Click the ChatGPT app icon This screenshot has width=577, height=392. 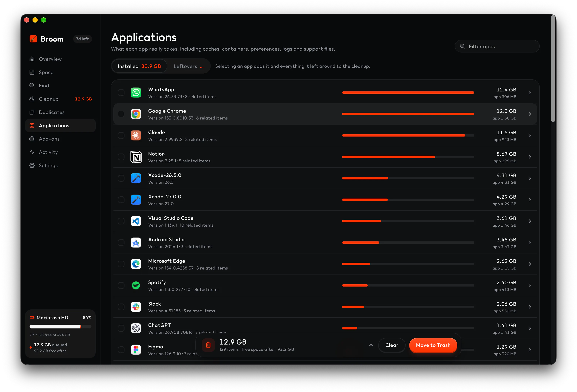[x=136, y=328]
